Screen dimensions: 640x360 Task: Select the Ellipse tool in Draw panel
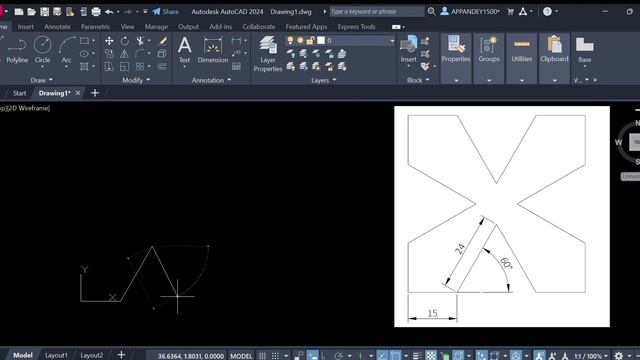click(84, 53)
